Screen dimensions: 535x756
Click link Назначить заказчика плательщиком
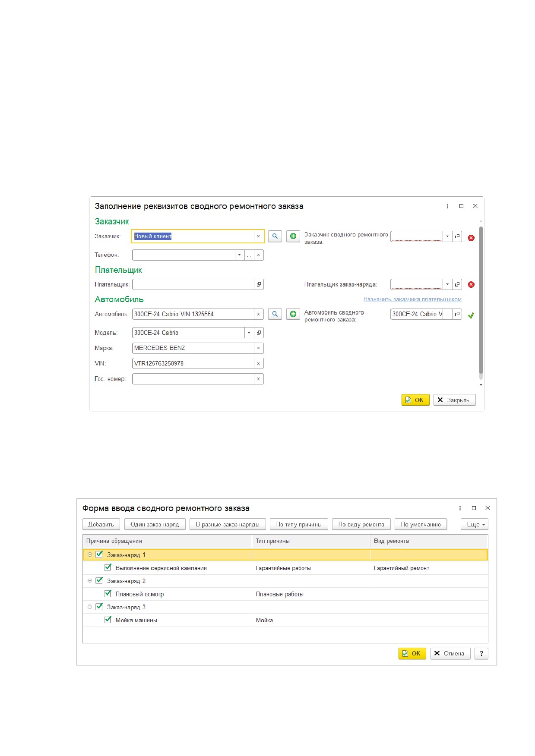pos(412,299)
